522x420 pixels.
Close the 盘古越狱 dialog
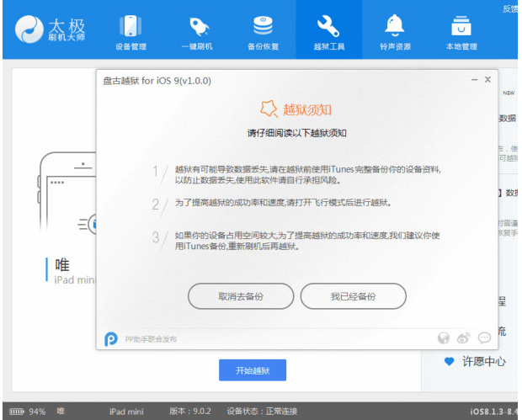(x=487, y=80)
